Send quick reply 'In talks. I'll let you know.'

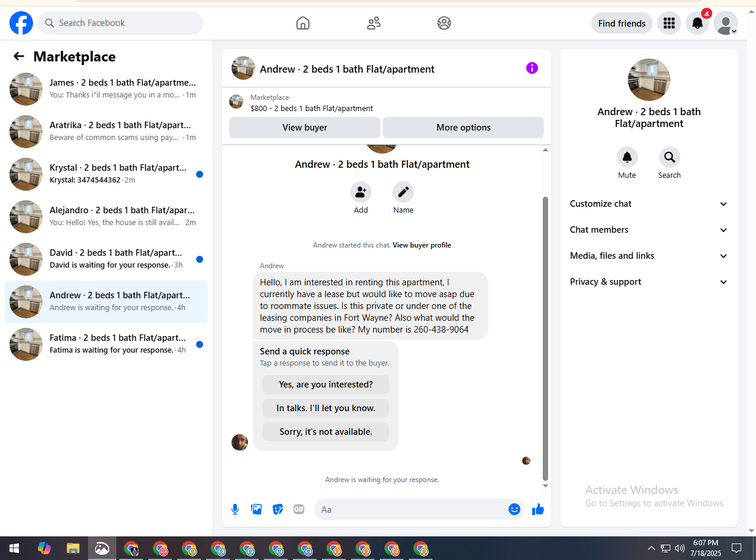point(325,408)
